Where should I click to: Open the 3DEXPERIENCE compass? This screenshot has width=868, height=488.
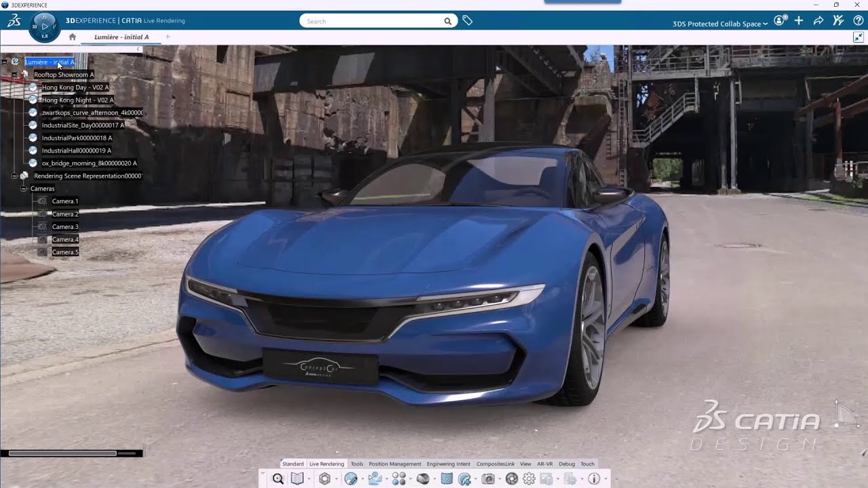45,27
